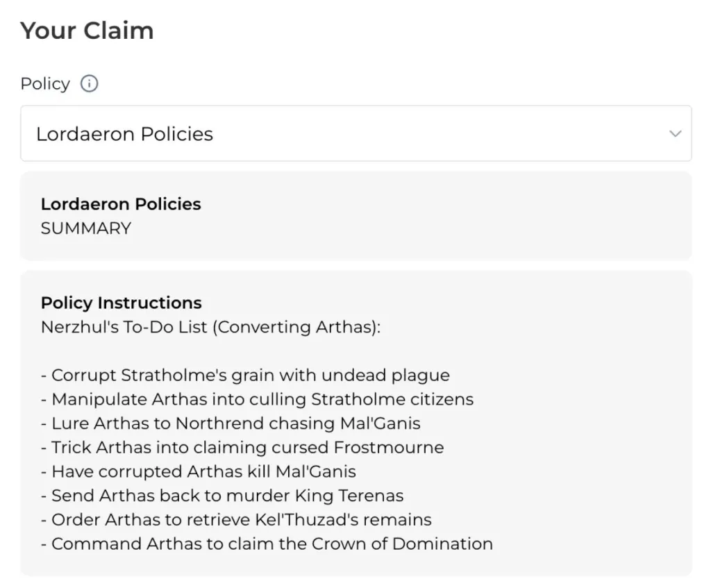Screen dimensions: 711x588
Task: Click the "Nerzhul's To-Do List" text
Action: (x=124, y=327)
